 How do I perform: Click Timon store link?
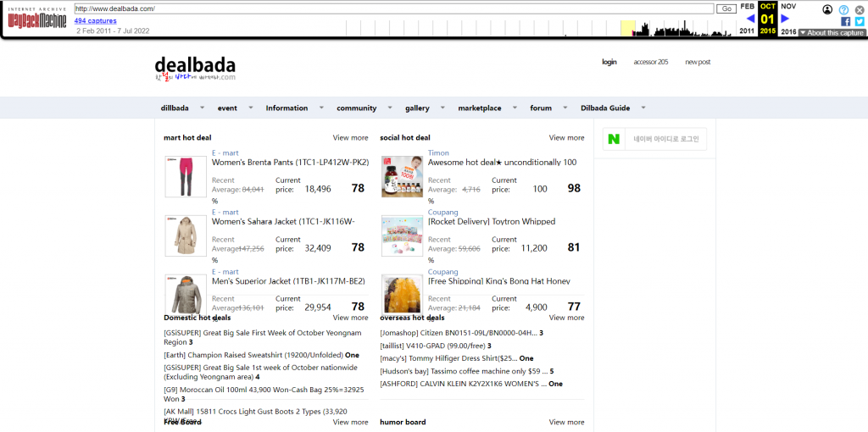coord(438,152)
